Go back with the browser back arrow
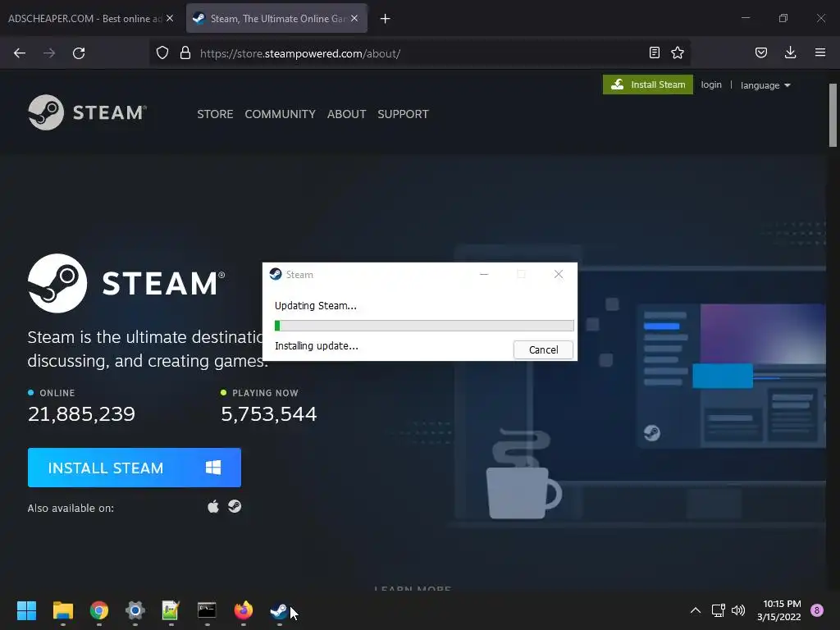Viewport: 840px width, 630px height. 20,53
